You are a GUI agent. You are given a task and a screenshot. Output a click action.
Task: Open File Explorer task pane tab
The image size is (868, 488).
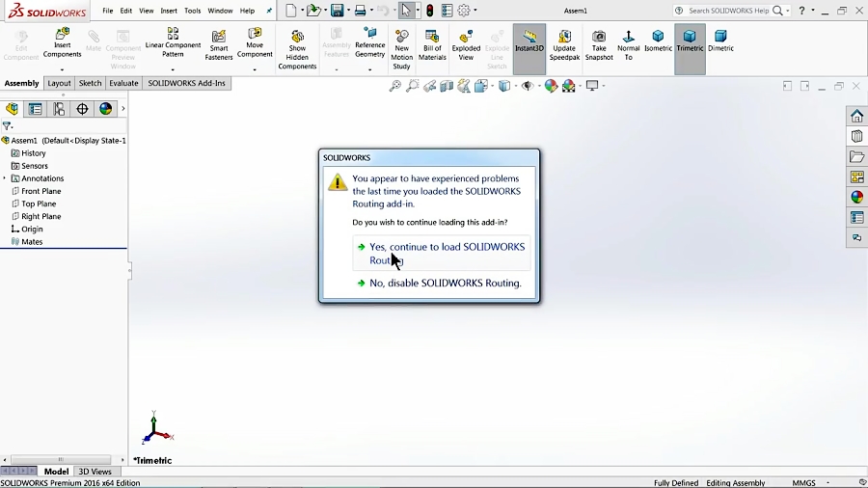click(857, 156)
